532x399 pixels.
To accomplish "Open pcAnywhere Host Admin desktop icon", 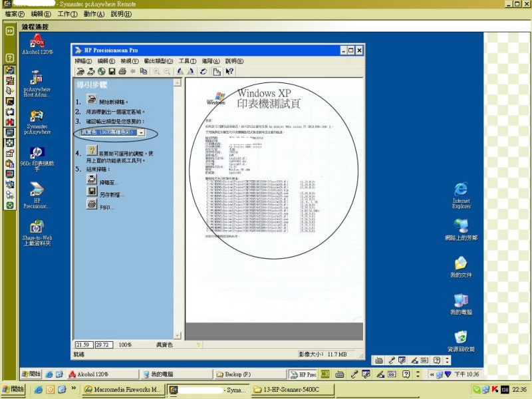I will tap(37, 84).
